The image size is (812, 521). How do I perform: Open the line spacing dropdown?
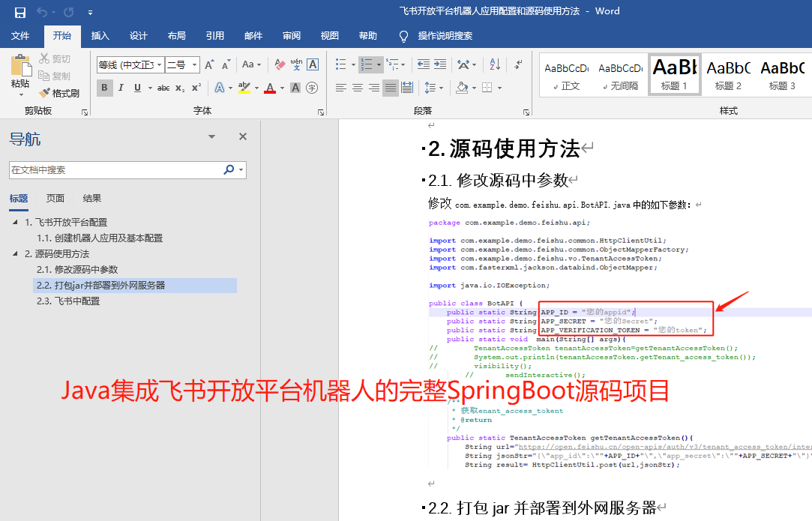442,88
